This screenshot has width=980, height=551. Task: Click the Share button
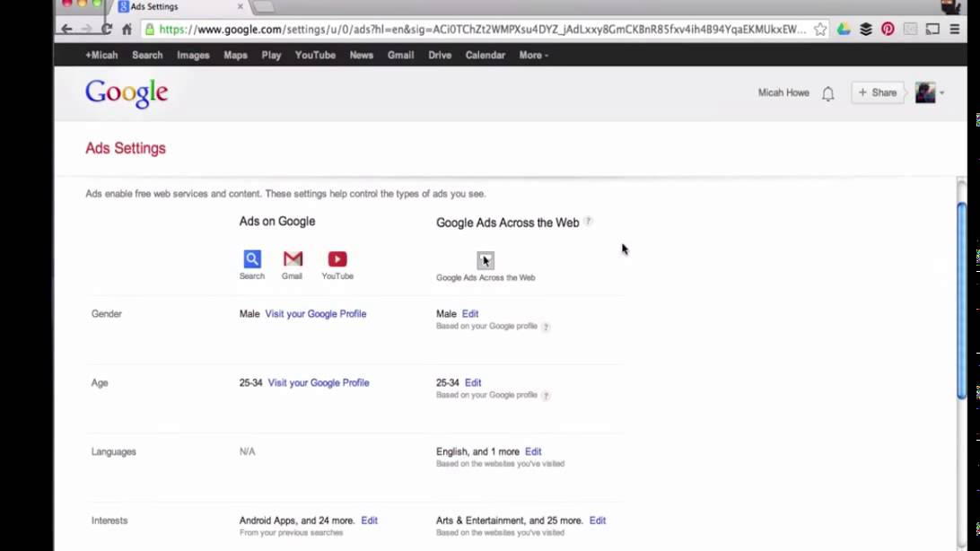[x=877, y=92]
